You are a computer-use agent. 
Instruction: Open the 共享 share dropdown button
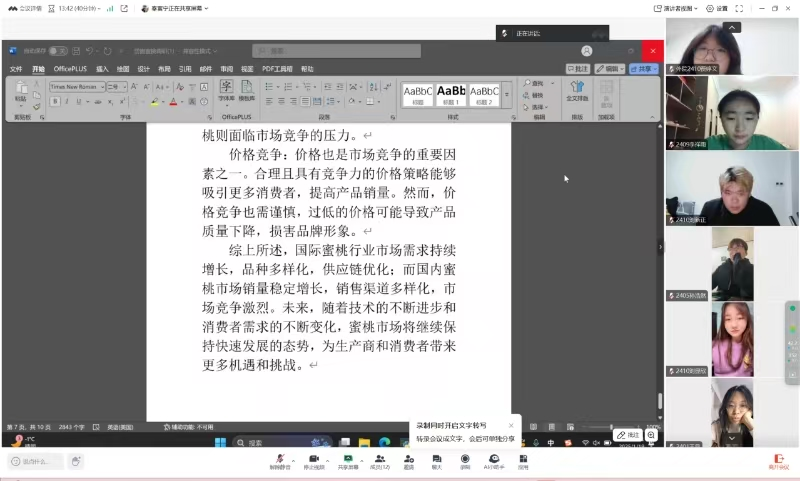(x=646, y=69)
